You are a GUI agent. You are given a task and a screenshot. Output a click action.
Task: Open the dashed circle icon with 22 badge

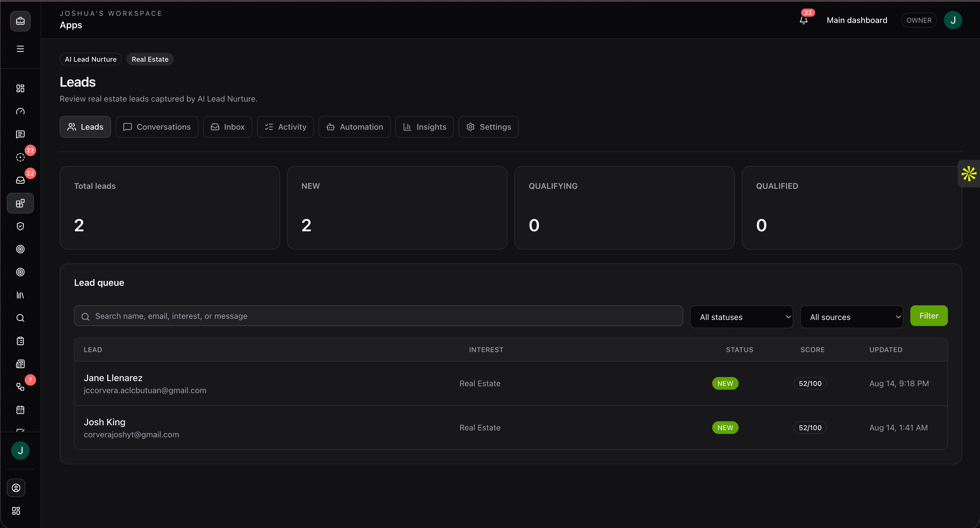coord(20,157)
